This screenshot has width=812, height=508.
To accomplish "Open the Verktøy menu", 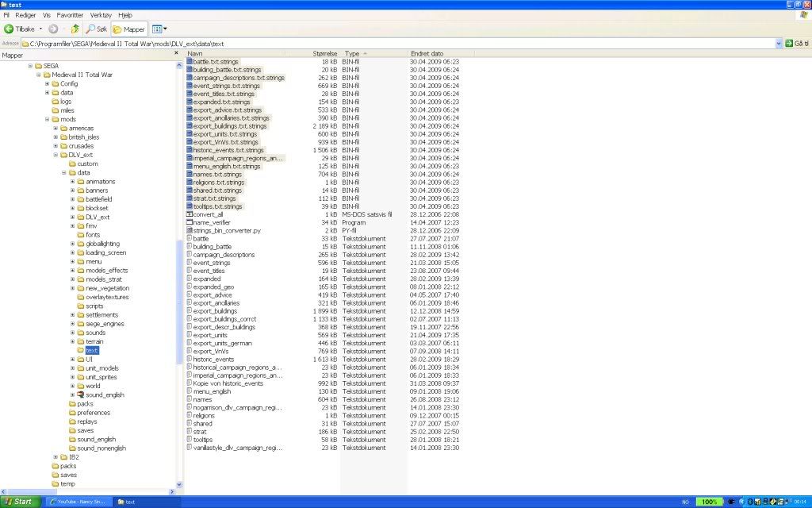I will 101,15.
